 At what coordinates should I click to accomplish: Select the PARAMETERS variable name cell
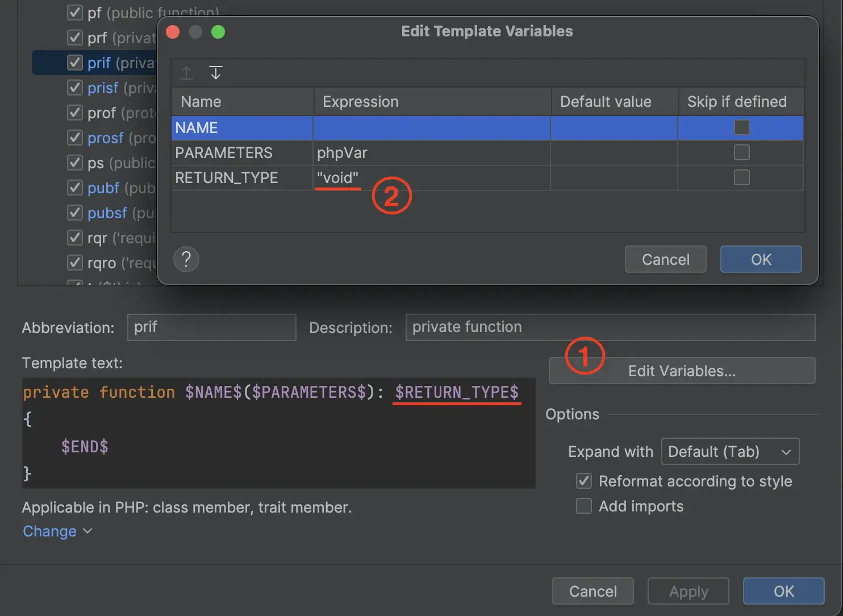242,152
